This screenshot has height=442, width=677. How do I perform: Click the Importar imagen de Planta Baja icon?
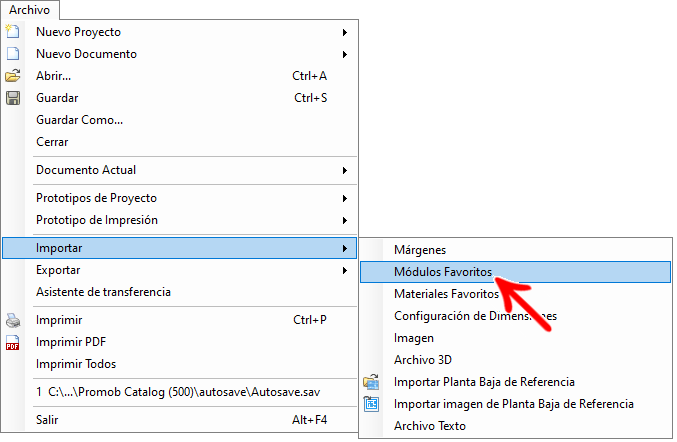point(371,404)
